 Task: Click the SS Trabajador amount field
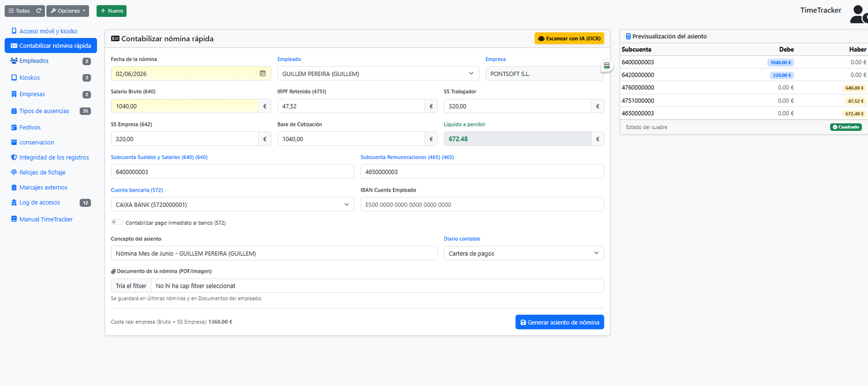point(518,106)
